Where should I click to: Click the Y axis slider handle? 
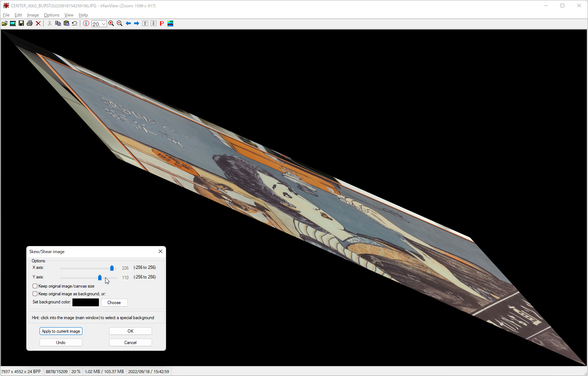(100, 278)
